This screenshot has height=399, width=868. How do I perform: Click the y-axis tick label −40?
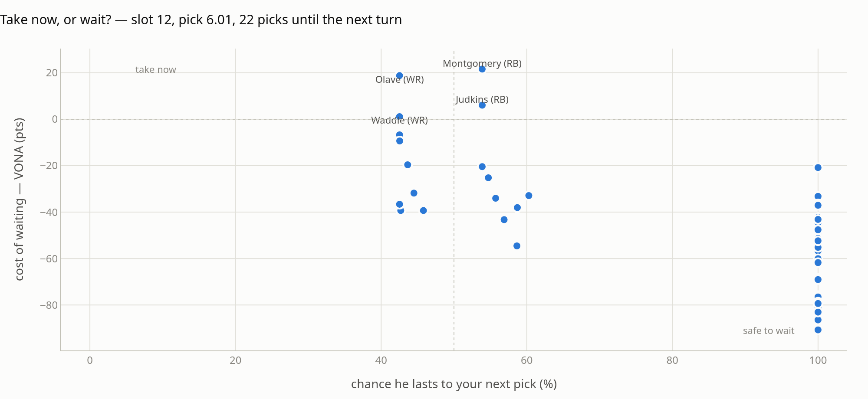coord(49,212)
